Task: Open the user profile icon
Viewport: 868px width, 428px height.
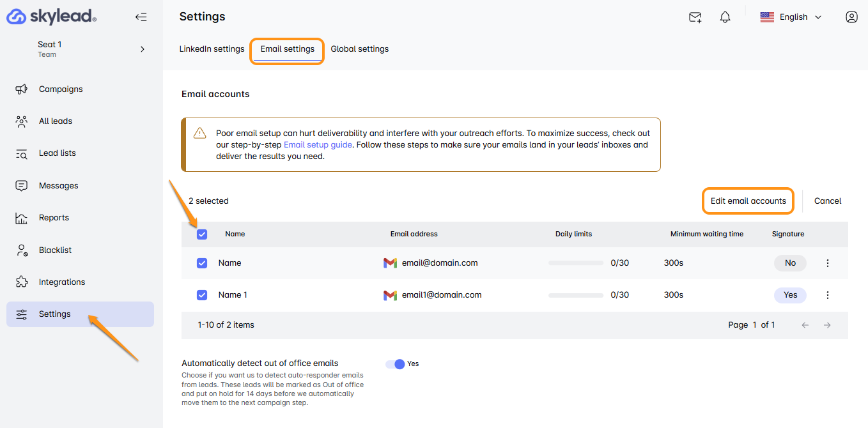Action: 851,17
